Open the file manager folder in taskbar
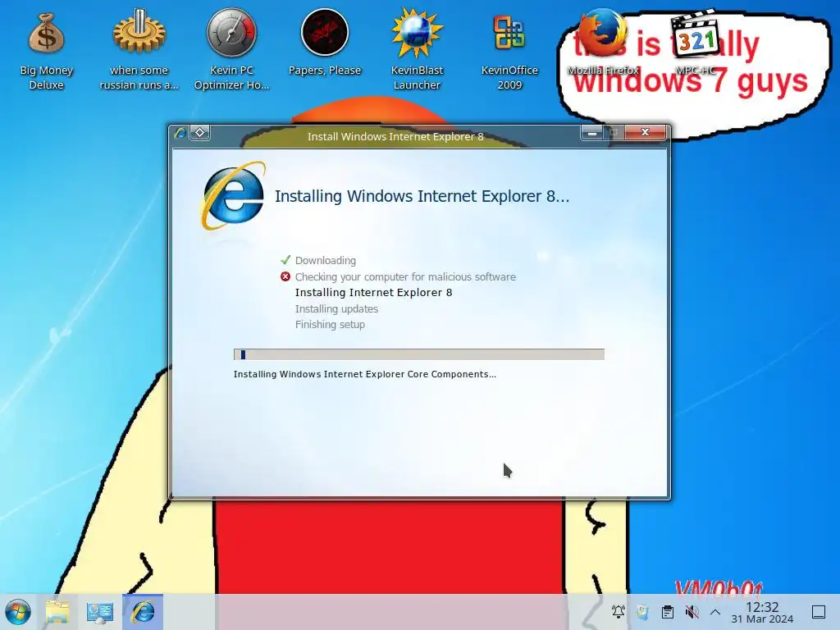The image size is (840, 630). tap(57, 612)
